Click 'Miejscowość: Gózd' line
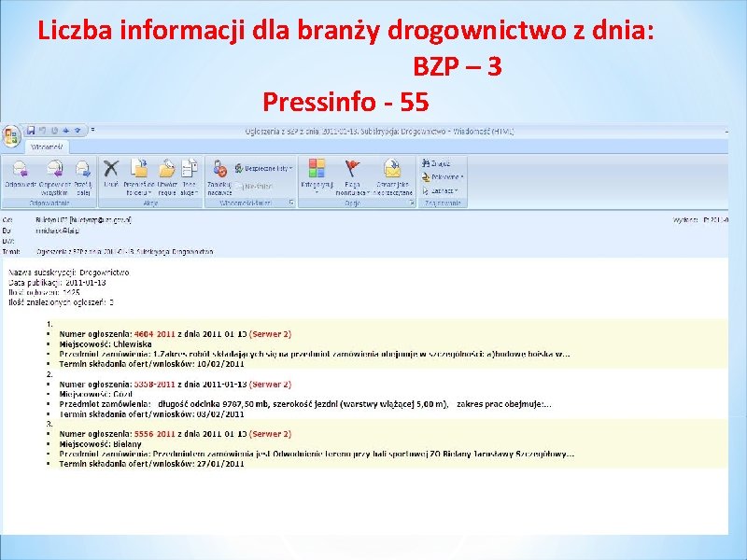The height and width of the screenshot is (560, 747). (96, 394)
